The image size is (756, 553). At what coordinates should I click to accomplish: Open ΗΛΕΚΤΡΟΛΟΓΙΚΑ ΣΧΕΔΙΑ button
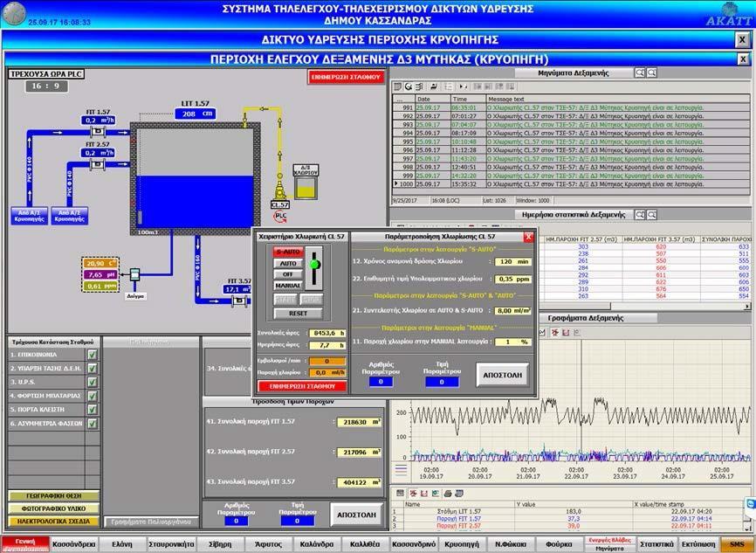pos(53,522)
